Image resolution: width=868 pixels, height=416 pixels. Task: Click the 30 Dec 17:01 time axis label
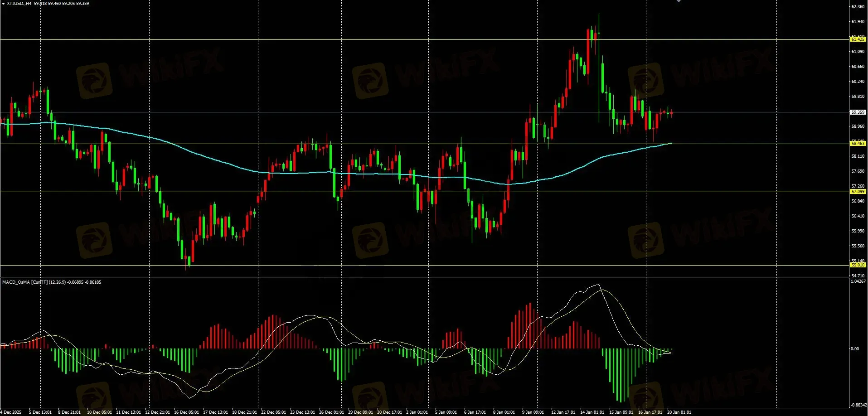click(x=389, y=412)
